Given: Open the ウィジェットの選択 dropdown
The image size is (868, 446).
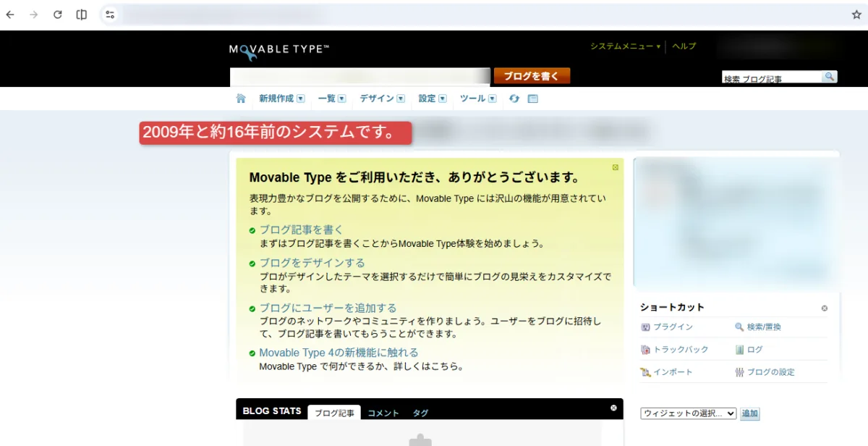Looking at the screenshot, I should 689,413.
